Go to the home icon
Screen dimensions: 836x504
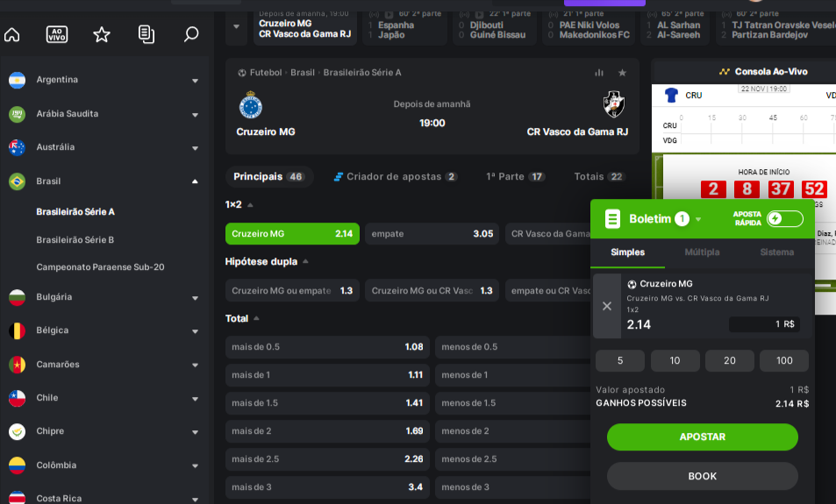(11, 35)
